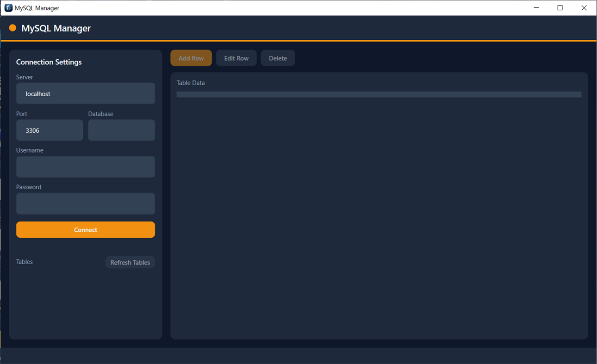Maximize the MySQL Manager window
Viewport: 597px width, 364px height.
point(560,8)
